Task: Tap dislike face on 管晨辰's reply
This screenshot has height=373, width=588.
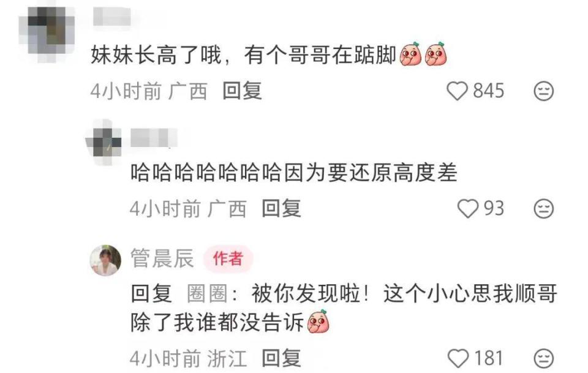Action: tap(543, 358)
